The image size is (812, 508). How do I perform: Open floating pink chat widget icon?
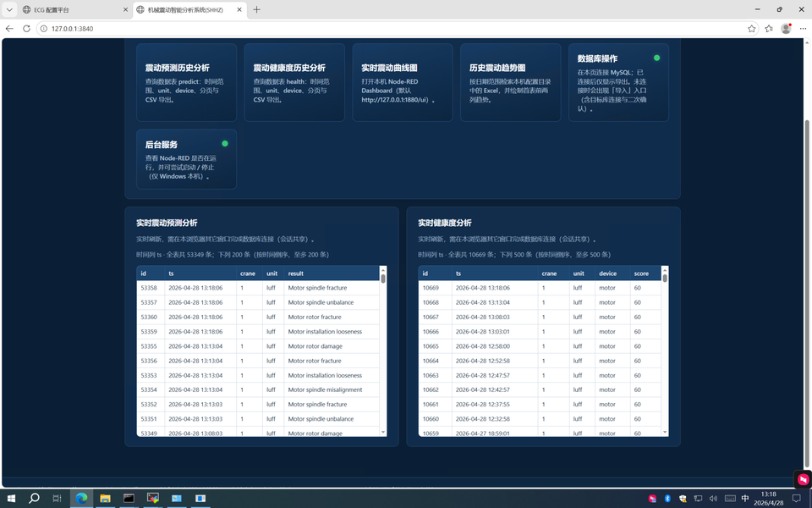(803, 479)
